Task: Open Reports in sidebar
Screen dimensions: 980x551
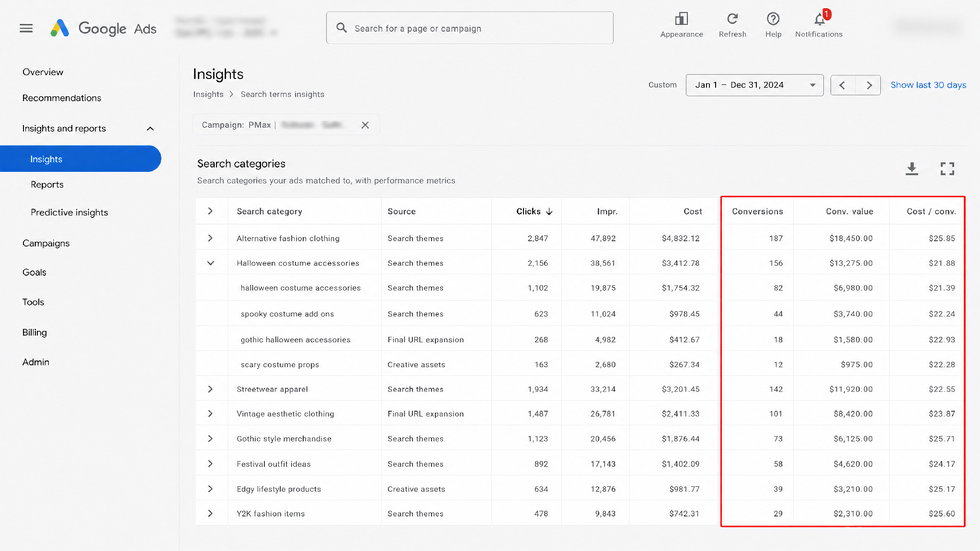Action: click(x=47, y=185)
